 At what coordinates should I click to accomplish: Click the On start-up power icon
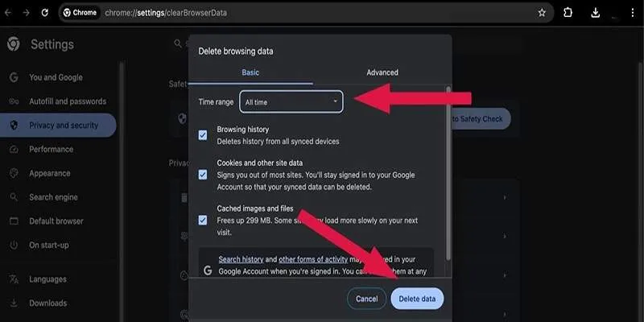point(14,245)
